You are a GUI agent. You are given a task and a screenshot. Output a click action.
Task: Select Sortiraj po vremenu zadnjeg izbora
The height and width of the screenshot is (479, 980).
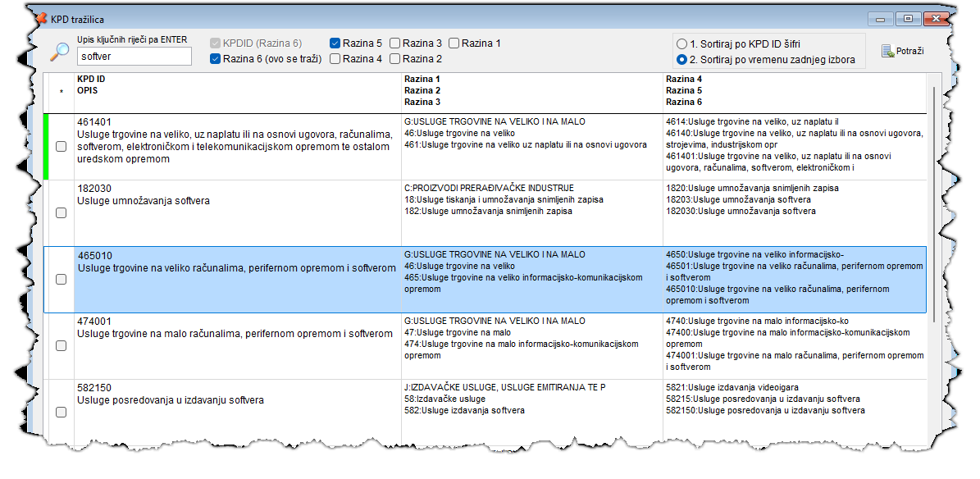click(x=681, y=60)
